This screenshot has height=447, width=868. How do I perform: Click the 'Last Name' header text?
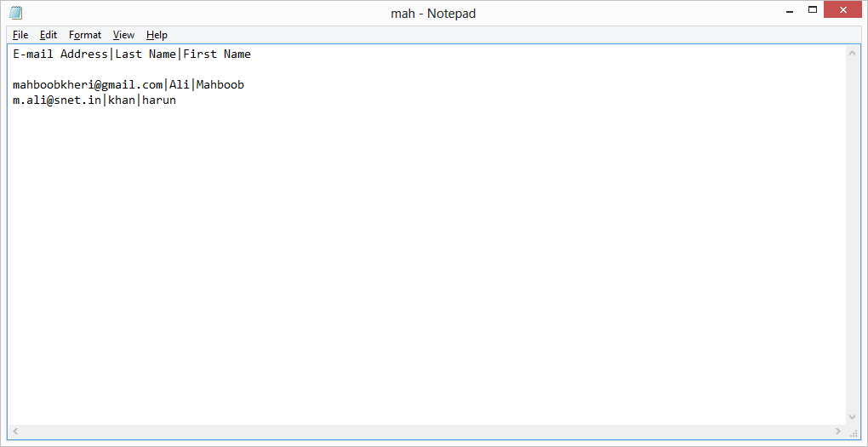[145, 54]
